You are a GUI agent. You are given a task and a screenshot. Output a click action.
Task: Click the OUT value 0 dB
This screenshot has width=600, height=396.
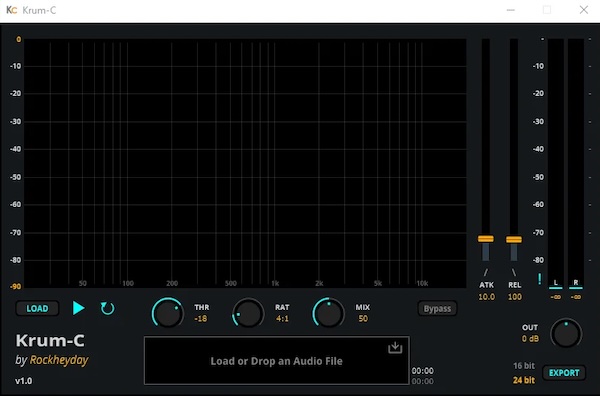click(530, 339)
